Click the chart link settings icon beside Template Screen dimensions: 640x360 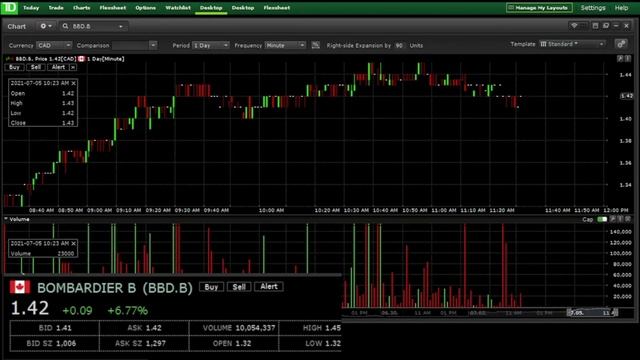(621, 44)
